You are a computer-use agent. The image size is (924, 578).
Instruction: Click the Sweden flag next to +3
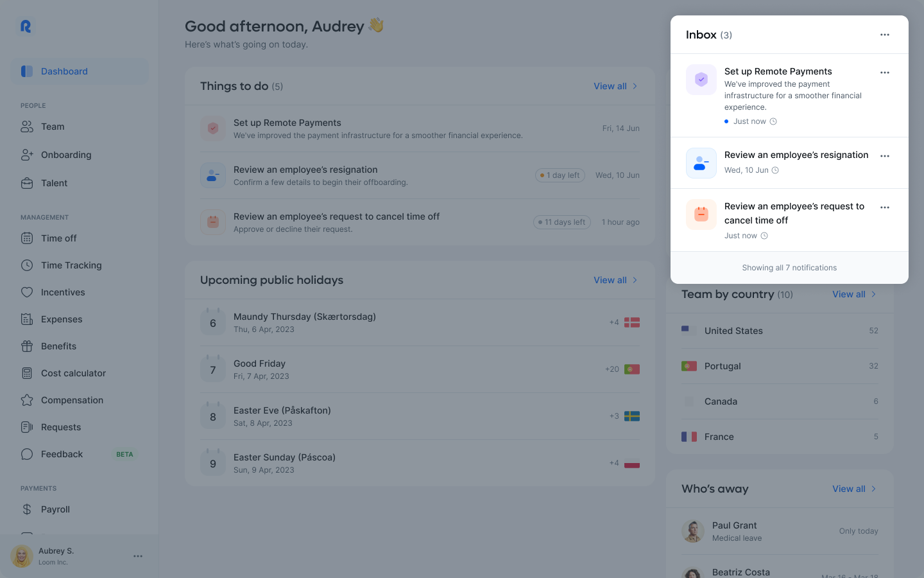632,416
